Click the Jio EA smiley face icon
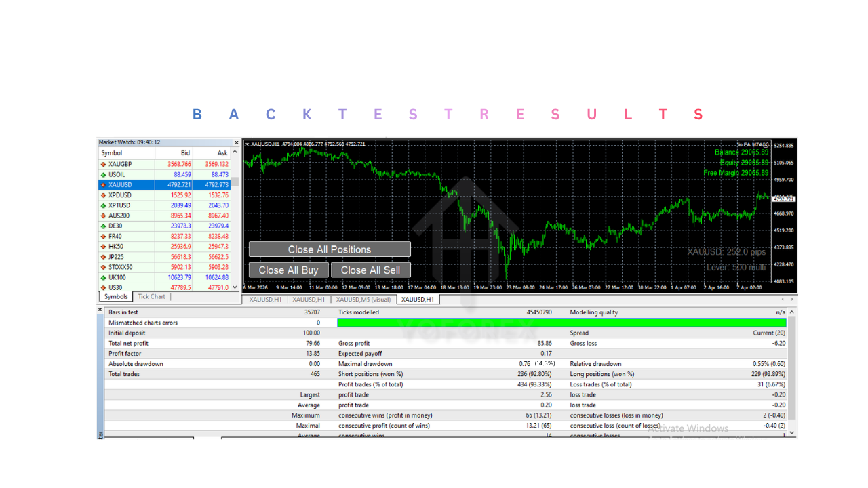Screen dimensions: 868x488 tap(766, 144)
